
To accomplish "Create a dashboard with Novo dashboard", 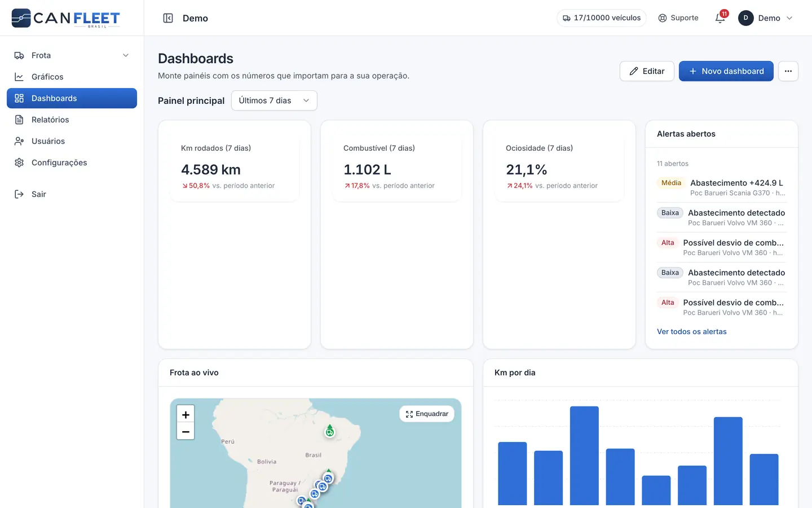I will pyautogui.click(x=726, y=71).
